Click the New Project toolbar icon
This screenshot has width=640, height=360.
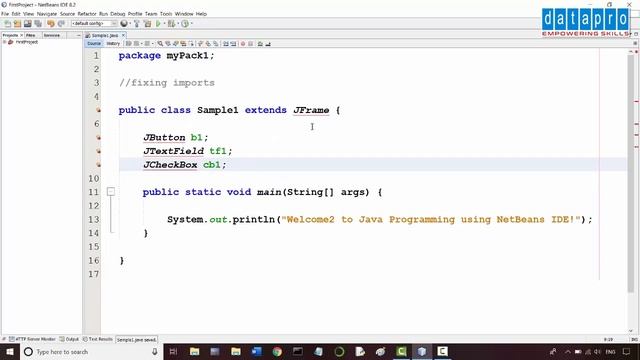(17, 24)
